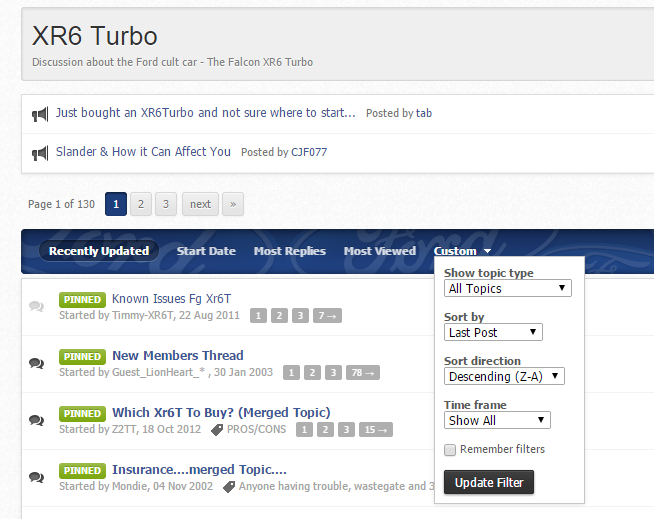Viewport: 654px width, 519px height.
Task: Click 'Started by Mondie, 04 Nov 2002' text
Action: tap(136, 486)
